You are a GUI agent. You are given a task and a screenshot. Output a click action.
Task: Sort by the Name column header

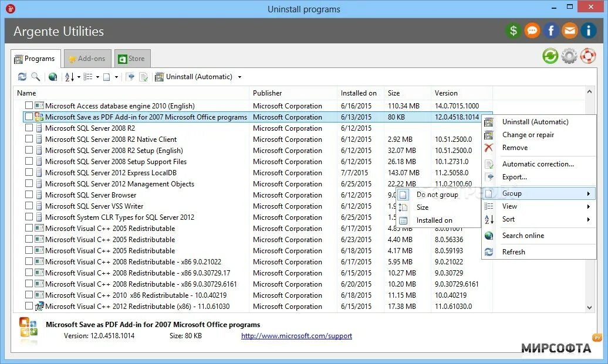pyautogui.click(x=131, y=93)
